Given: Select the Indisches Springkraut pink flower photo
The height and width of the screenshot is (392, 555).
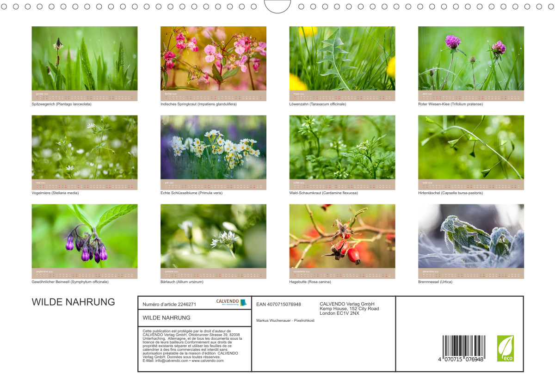Looking at the screenshot, I should click(x=213, y=58).
